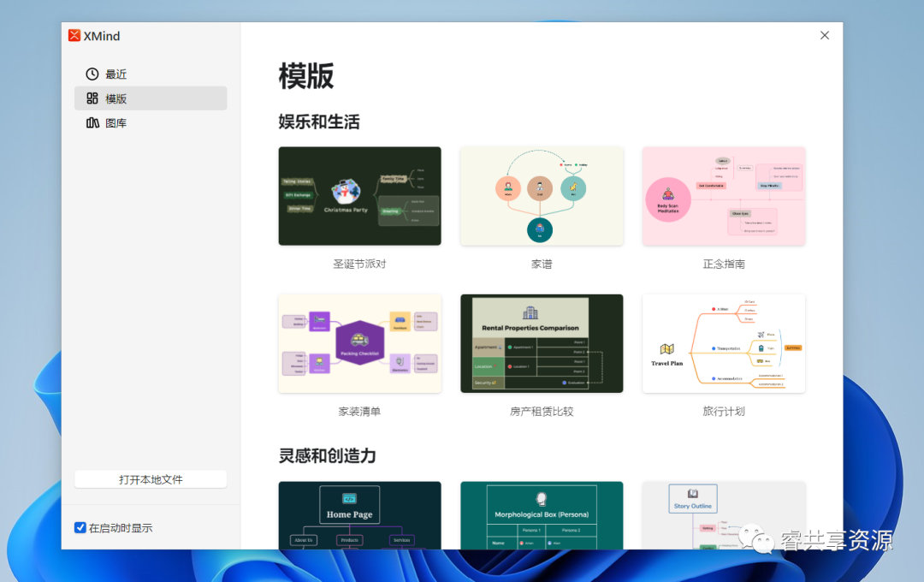Screen dimensions: 924x582
Task: Click the 灵感和创造力 section heading
Action: click(x=327, y=455)
